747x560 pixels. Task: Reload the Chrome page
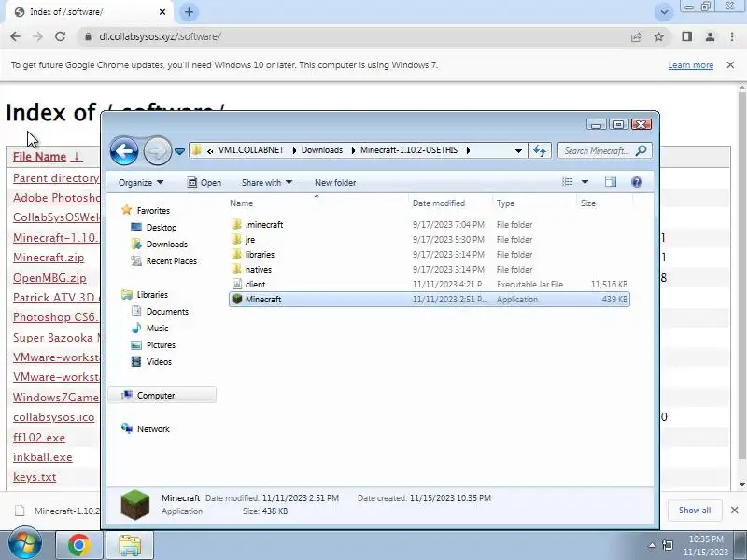[60, 36]
